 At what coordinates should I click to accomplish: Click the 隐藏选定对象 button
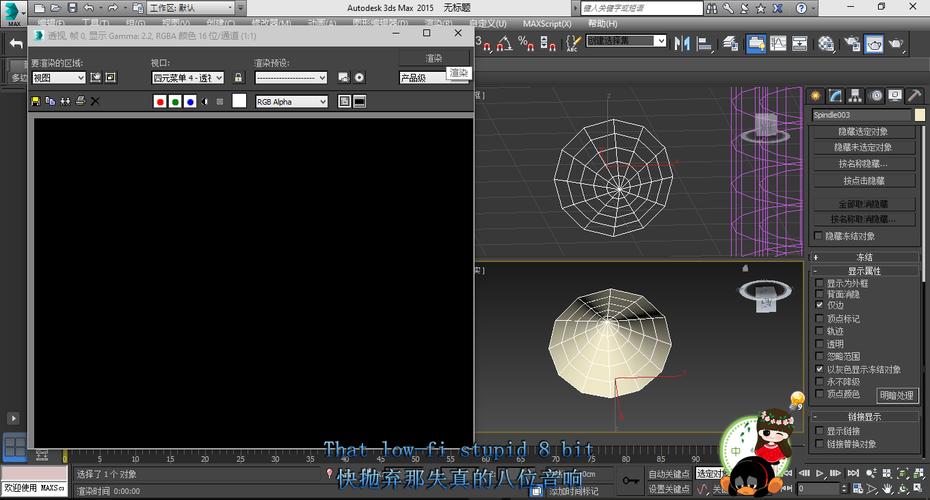coord(863,131)
